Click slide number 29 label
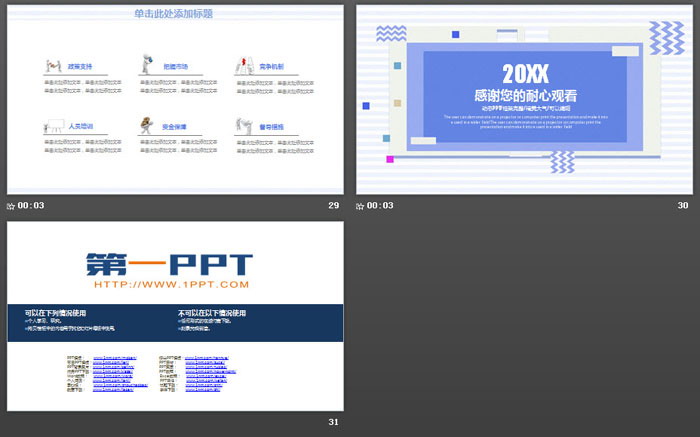The height and width of the screenshot is (437, 700). click(x=333, y=205)
